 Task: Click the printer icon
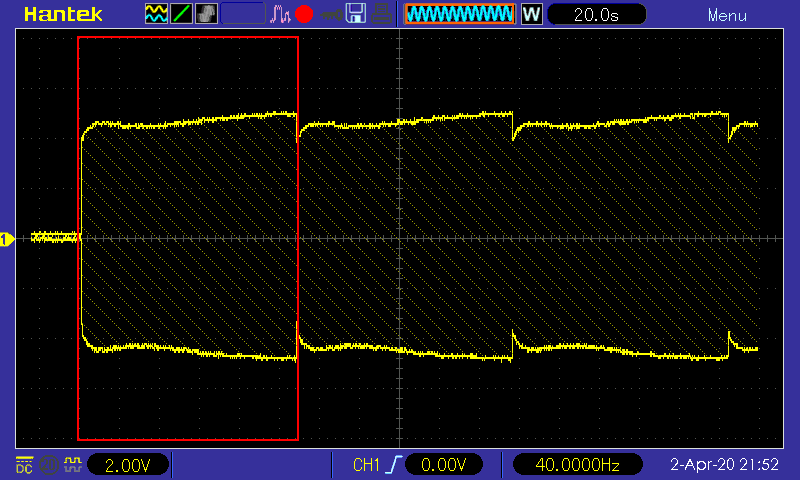click(381, 14)
